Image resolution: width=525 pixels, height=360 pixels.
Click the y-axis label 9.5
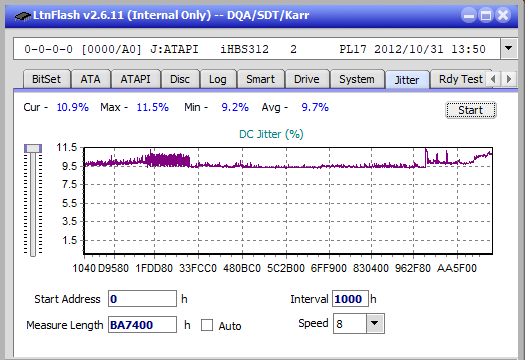(x=69, y=166)
